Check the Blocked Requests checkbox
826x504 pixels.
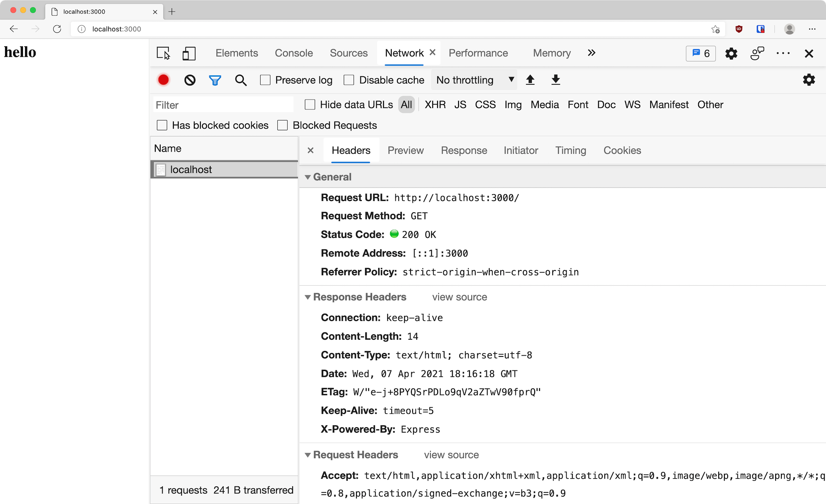(283, 125)
